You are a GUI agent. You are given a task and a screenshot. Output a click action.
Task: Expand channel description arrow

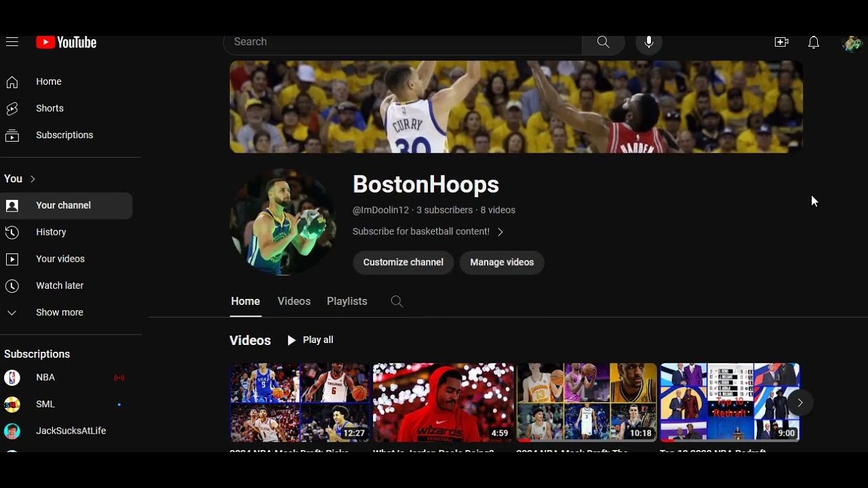click(500, 232)
